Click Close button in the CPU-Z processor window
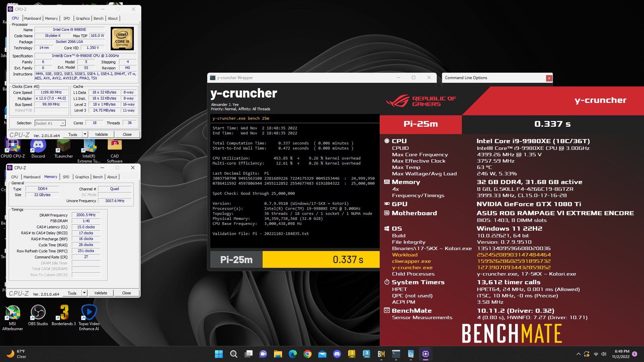This screenshot has width=644, height=362. [127, 134]
